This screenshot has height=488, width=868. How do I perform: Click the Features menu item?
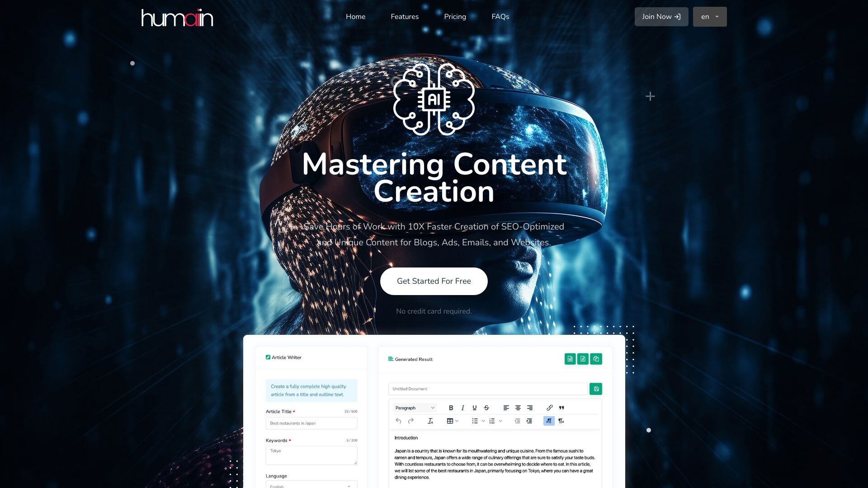coord(405,17)
